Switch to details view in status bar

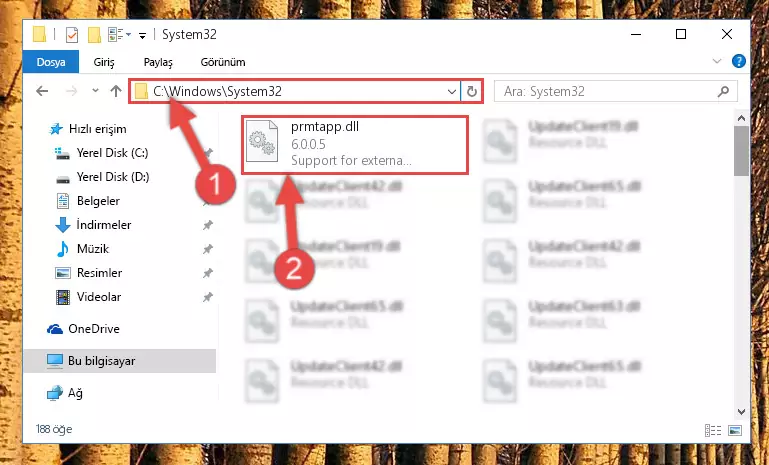click(x=713, y=430)
